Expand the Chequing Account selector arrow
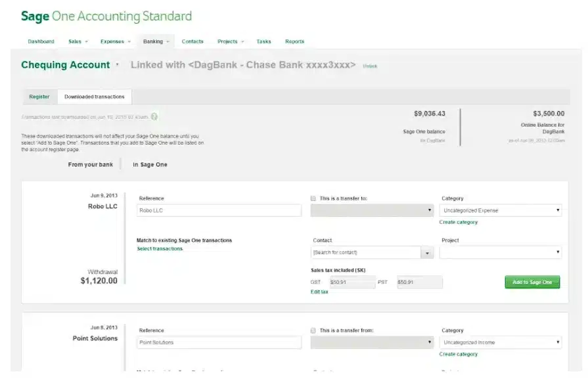The image size is (588, 387). (x=118, y=64)
